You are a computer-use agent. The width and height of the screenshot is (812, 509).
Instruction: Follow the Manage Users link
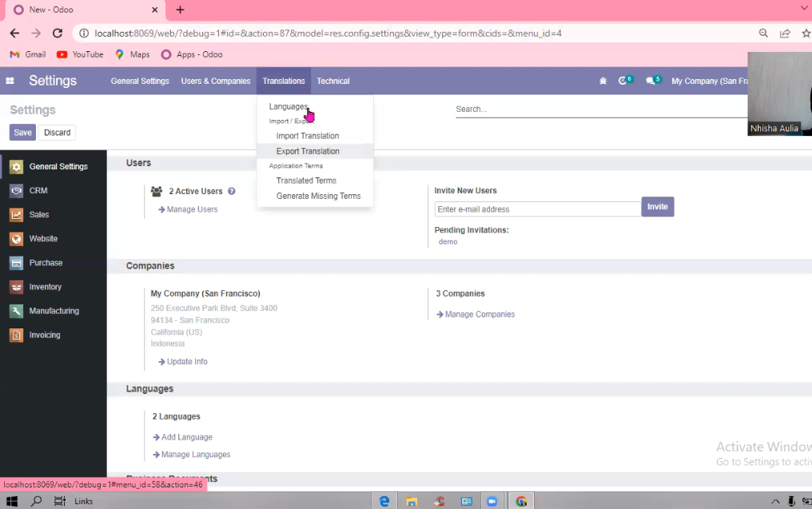(x=188, y=209)
